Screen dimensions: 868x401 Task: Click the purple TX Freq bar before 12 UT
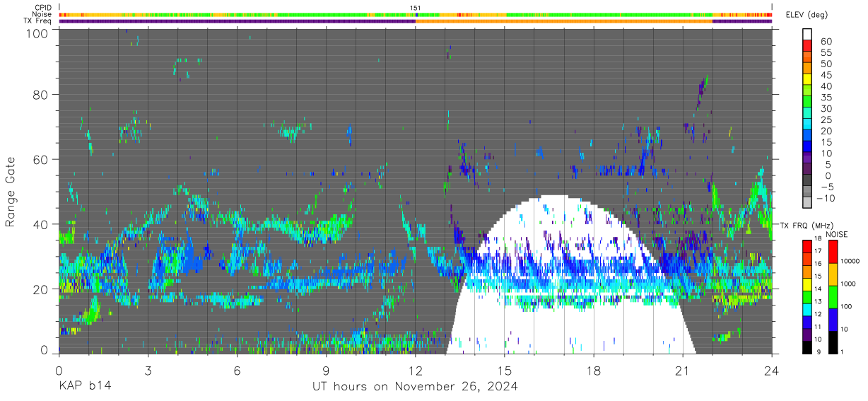click(237, 21)
